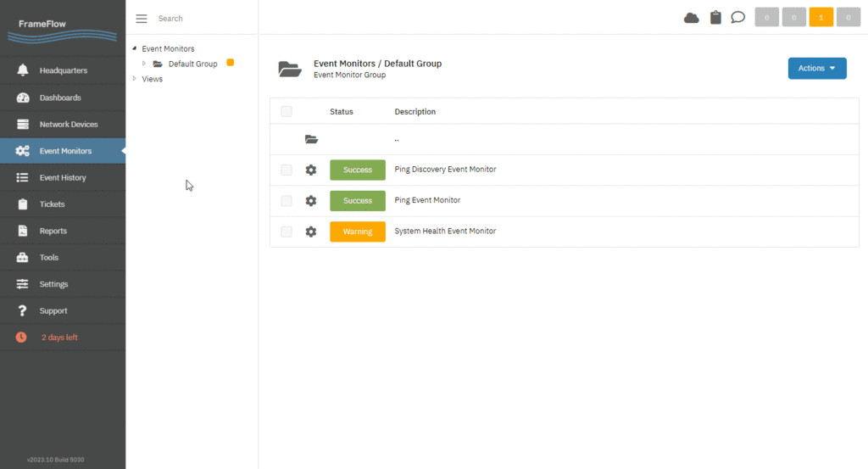Focus the Search input field
The width and height of the screenshot is (868, 469).
click(x=205, y=19)
